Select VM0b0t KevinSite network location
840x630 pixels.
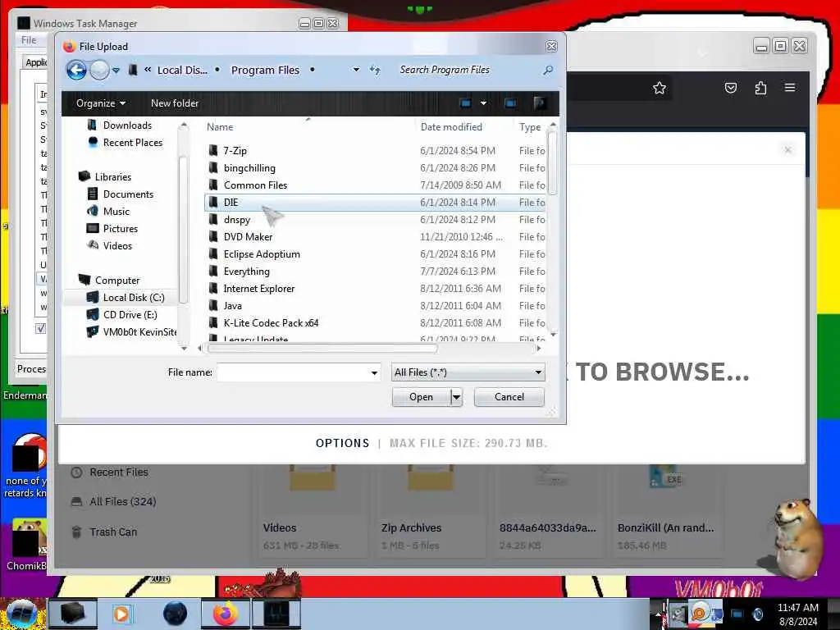(x=139, y=331)
